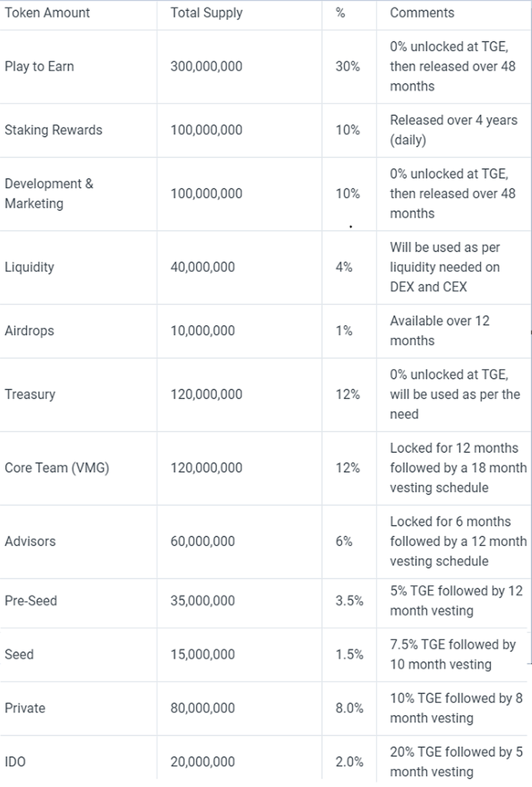The image size is (532, 787).
Task: Select the Pre-Seed row label
Action: click(x=31, y=601)
